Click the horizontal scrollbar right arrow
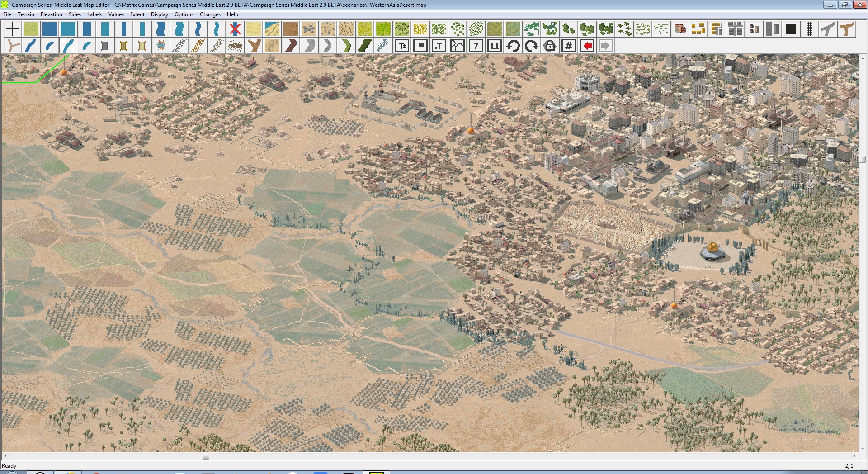Viewport: 868px width, 474px height. pos(854,456)
